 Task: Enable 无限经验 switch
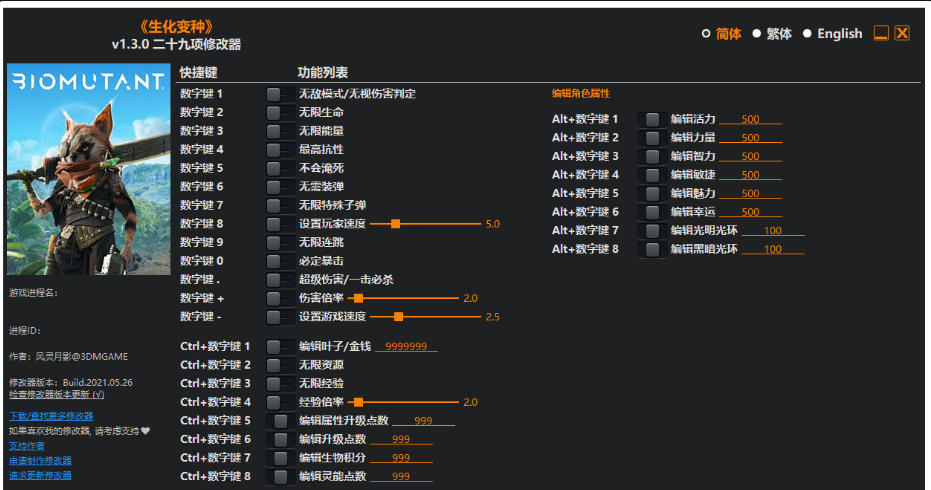click(x=280, y=384)
